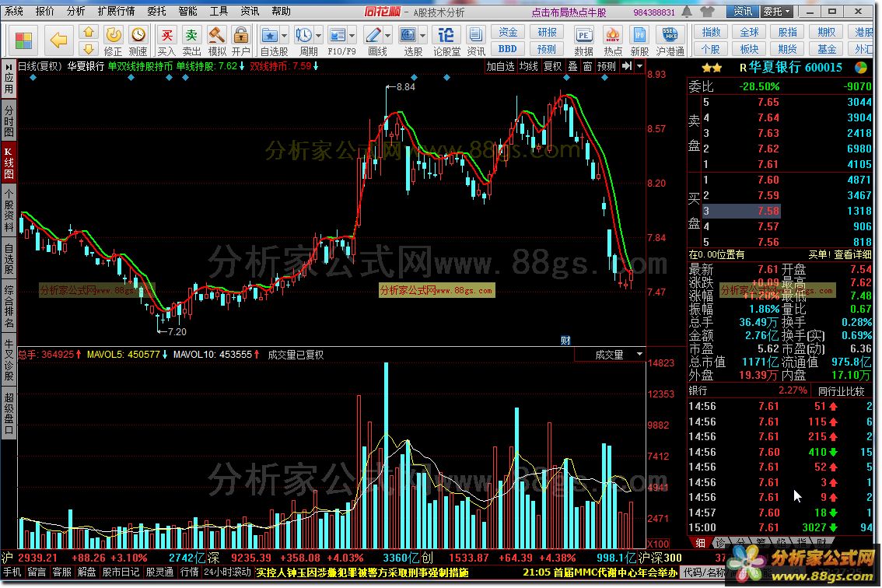Open the 智能 menu
The height and width of the screenshot is (588, 882).
(187, 11)
